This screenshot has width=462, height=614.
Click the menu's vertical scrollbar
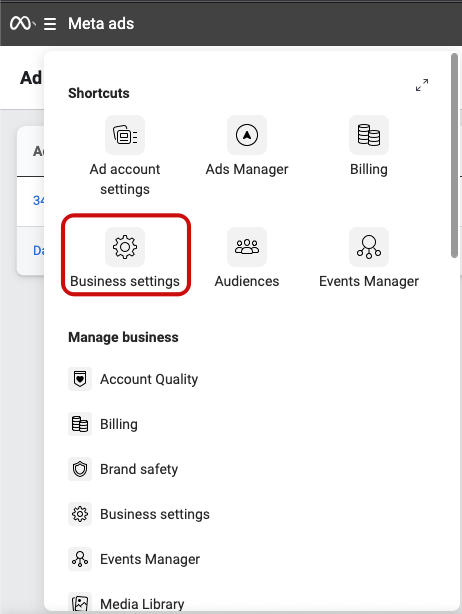454,155
